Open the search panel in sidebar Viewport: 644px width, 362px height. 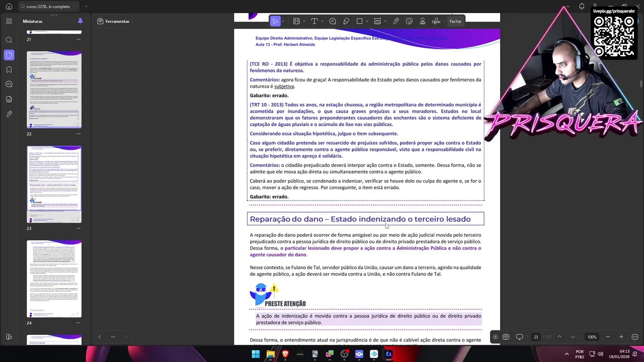[9, 40]
